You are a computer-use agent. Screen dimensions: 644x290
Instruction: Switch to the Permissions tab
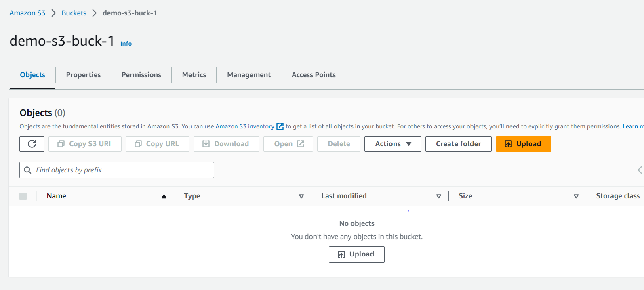[x=141, y=75]
